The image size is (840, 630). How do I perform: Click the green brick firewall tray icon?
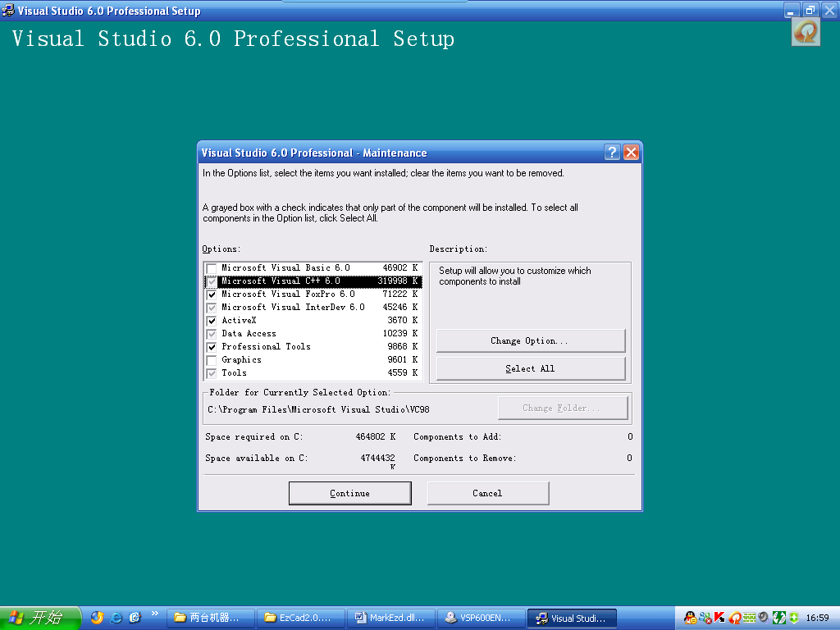[749, 619]
